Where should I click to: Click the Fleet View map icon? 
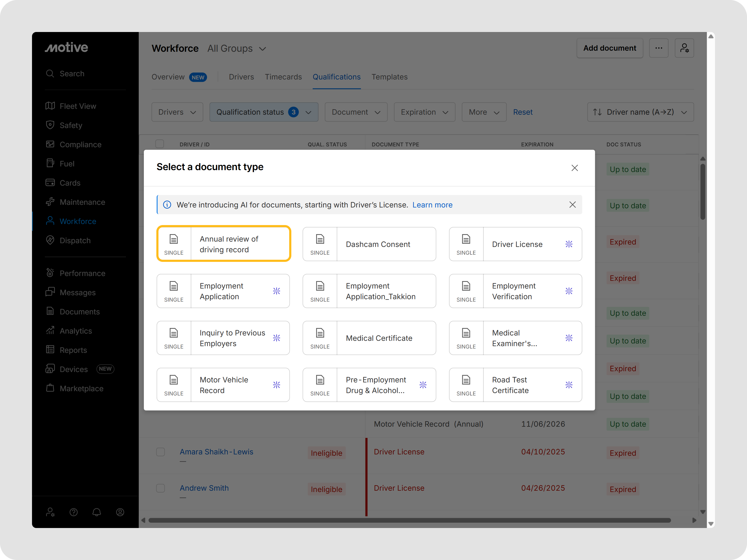pos(50,106)
